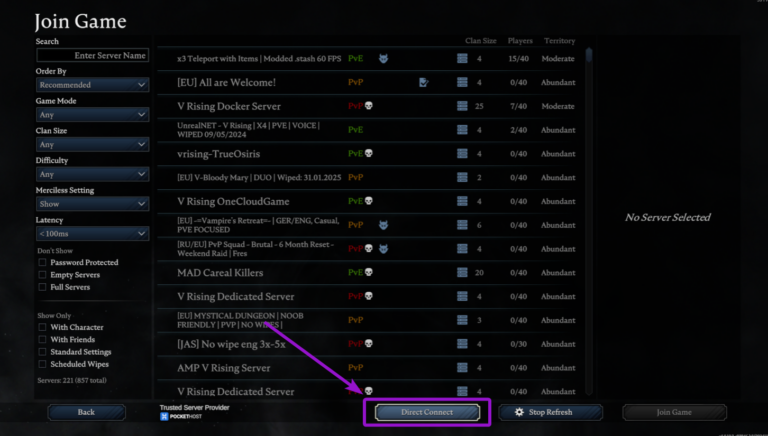Screen dimensions: 768x436
Task: Click blue mod icon on PvP Squad Brutal row
Action: coord(384,249)
